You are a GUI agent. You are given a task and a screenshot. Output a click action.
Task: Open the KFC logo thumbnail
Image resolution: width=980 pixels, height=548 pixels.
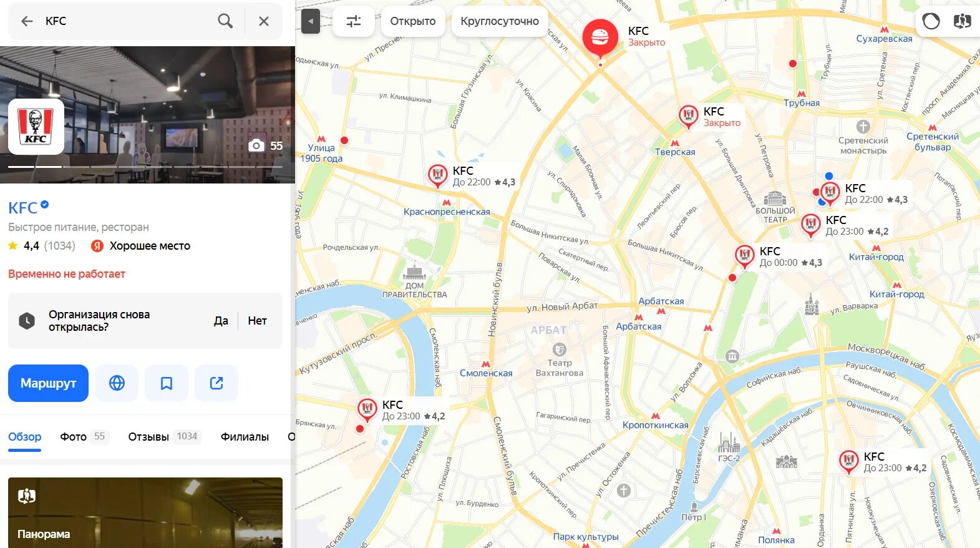point(36,127)
